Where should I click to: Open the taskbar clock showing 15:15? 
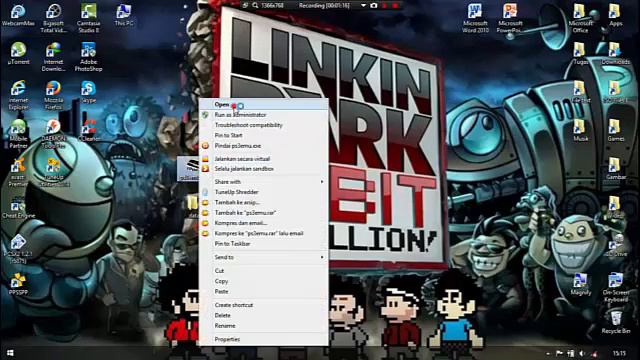pos(619,353)
